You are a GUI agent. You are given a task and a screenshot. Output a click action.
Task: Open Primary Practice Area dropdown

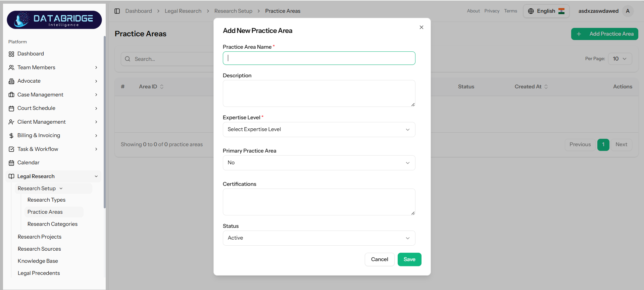(x=319, y=163)
